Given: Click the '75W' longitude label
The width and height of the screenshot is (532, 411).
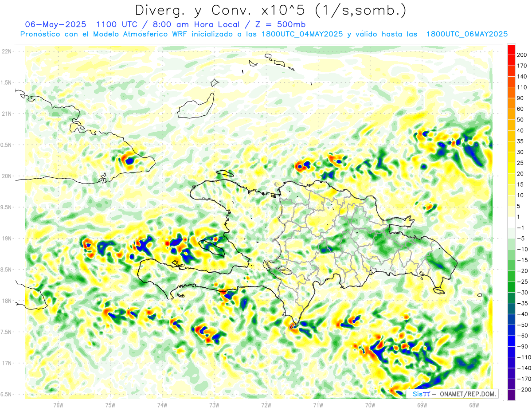Looking at the screenshot, I should tap(110, 405).
